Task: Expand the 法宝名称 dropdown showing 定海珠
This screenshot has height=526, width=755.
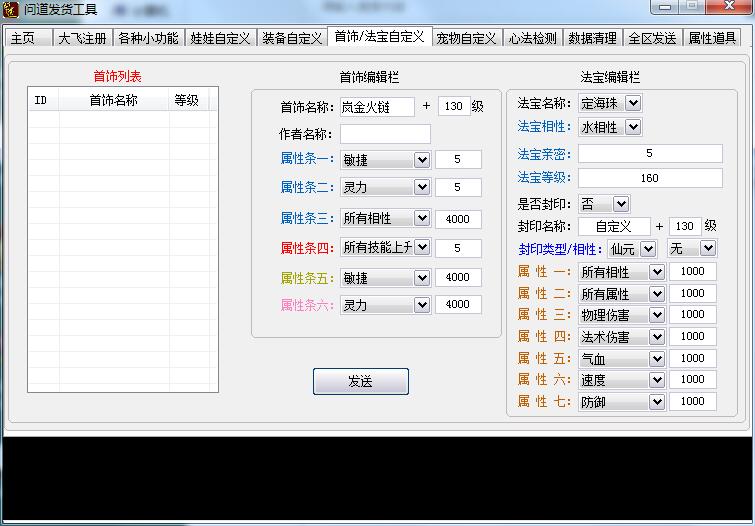Action: (x=632, y=103)
